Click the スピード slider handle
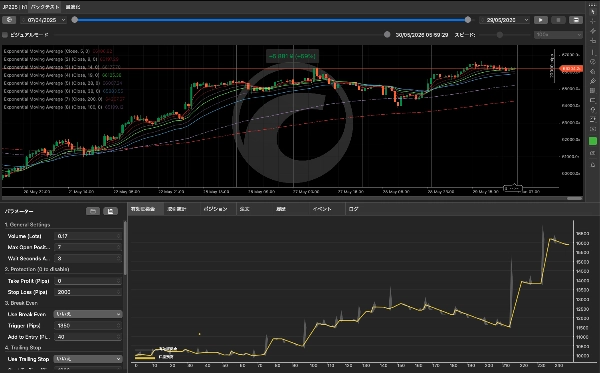600x373 pixels. pos(500,35)
